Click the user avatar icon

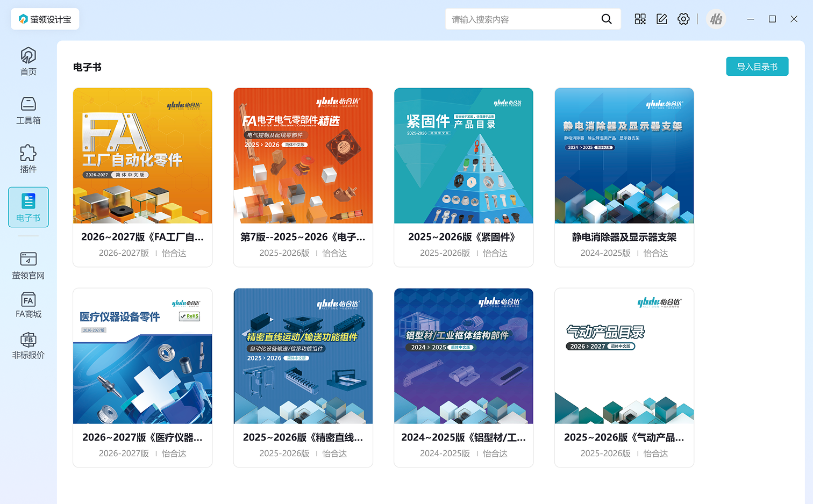click(x=716, y=19)
